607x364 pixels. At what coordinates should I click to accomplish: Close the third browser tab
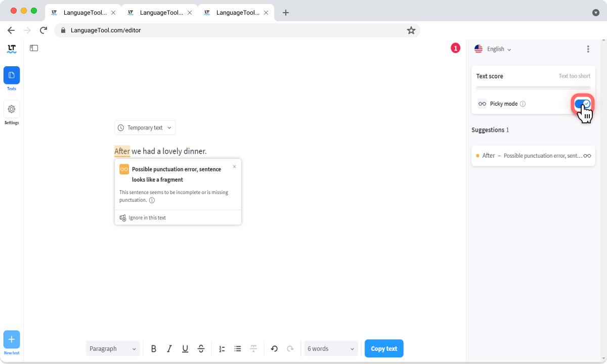pyautogui.click(x=266, y=13)
